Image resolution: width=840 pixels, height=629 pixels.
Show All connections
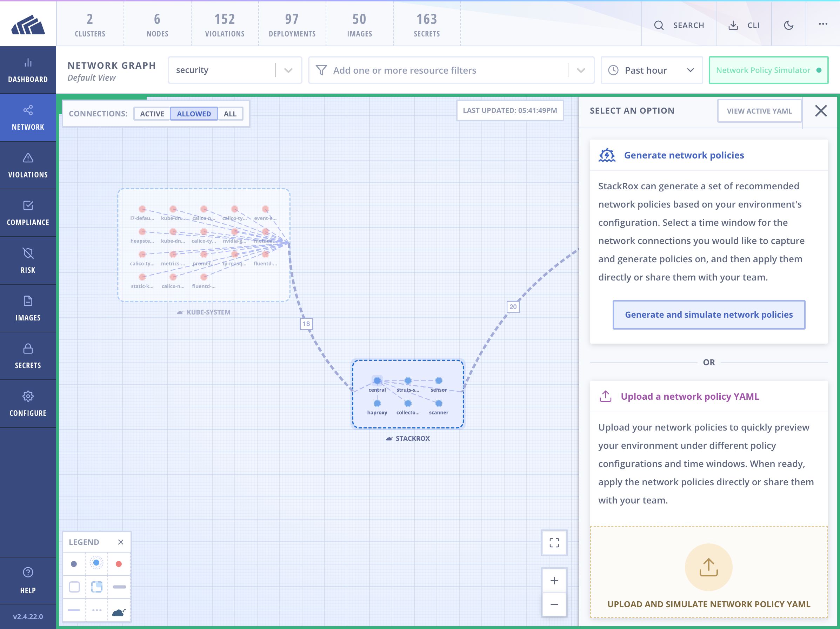tap(230, 114)
